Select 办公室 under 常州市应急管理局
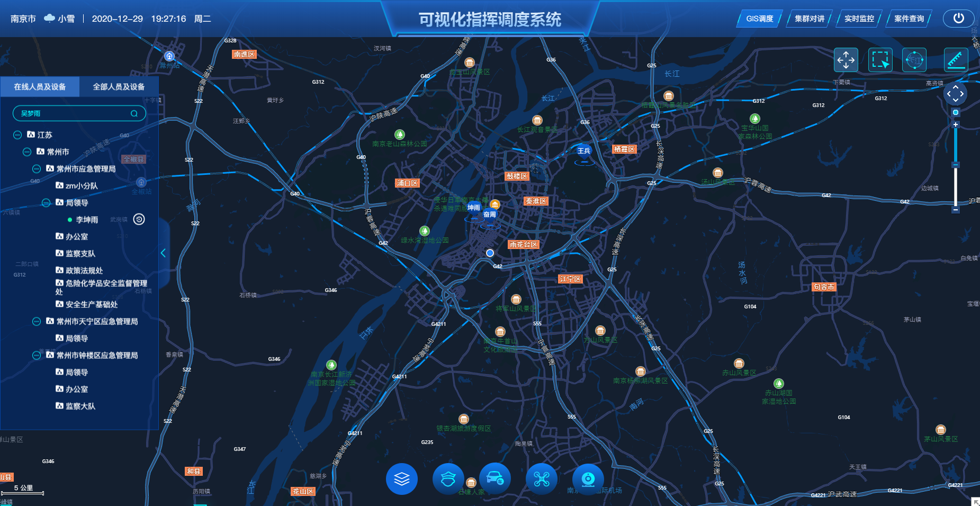Image resolution: width=980 pixels, height=506 pixels. (77, 236)
